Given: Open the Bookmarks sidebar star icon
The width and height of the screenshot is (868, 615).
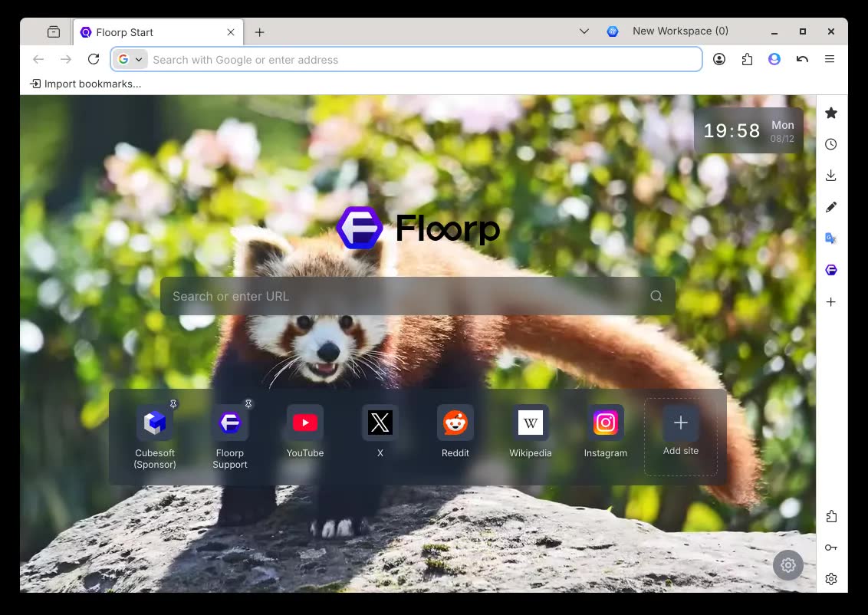Looking at the screenshot, I should (831, 113).
